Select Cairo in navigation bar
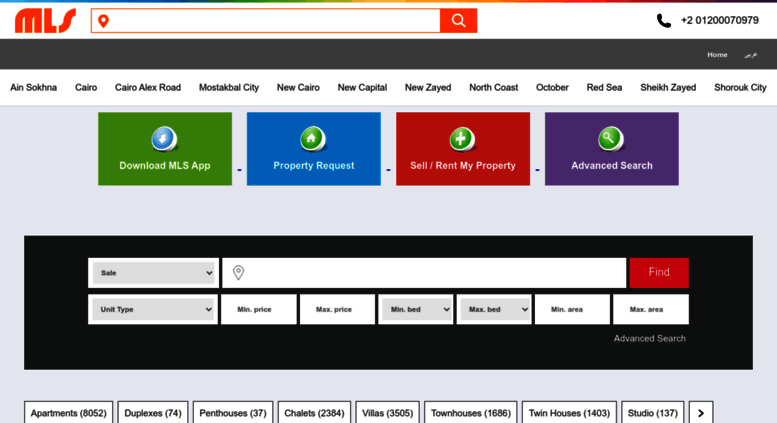The width and height of the screenshot is (777, 423). pyautogui.click(x=86, y=88)
